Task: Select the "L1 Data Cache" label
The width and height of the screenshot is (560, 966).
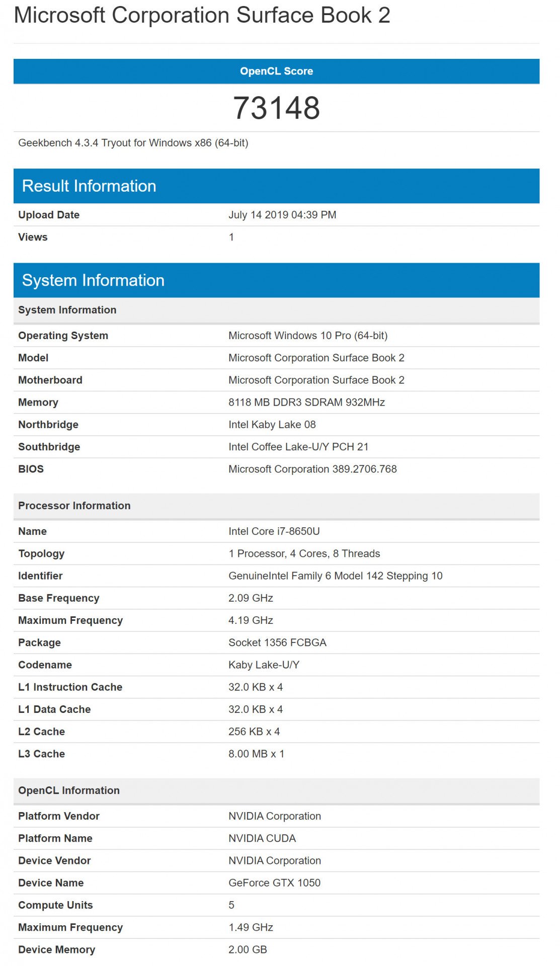Action: point(54,709)
